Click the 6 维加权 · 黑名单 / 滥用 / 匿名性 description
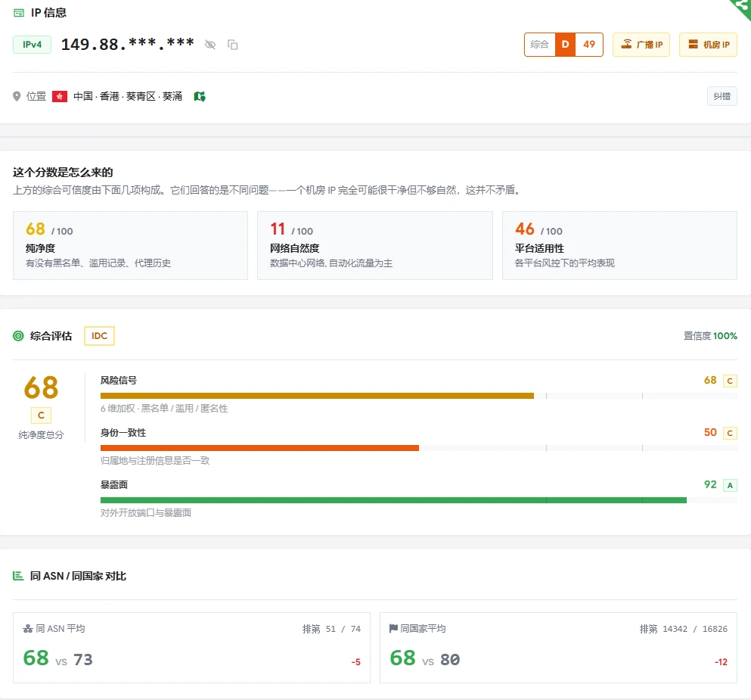This screenshot has width=751, height=700. [x=164, y=408]
